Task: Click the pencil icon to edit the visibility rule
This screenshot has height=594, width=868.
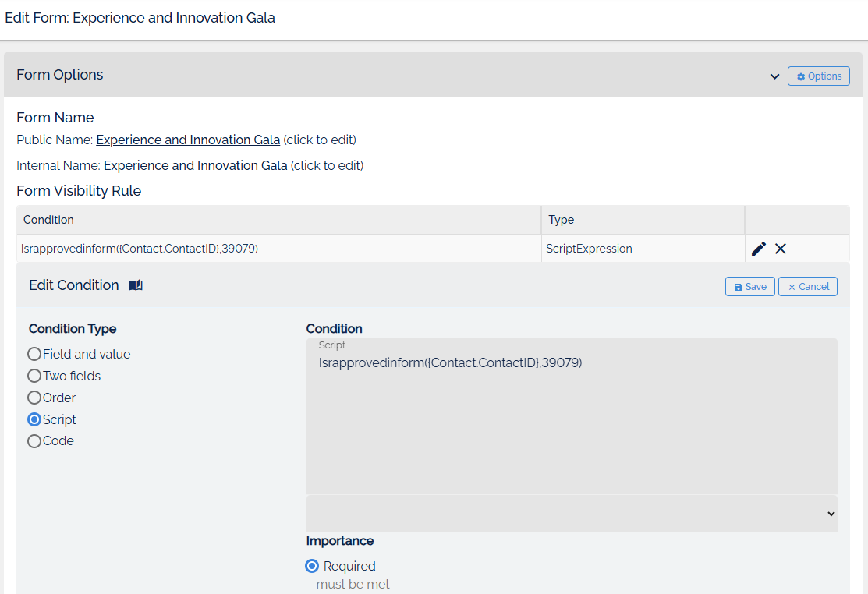Action: click(x=758, y=249)
